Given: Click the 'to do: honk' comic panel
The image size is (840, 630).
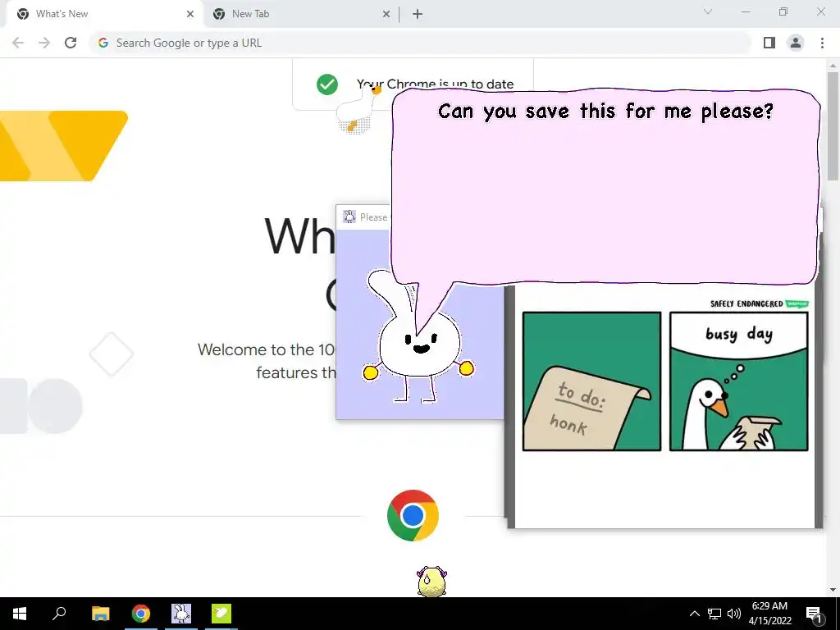Looking at the screenshot, I should pyautogui.click(x=591, y=381).
